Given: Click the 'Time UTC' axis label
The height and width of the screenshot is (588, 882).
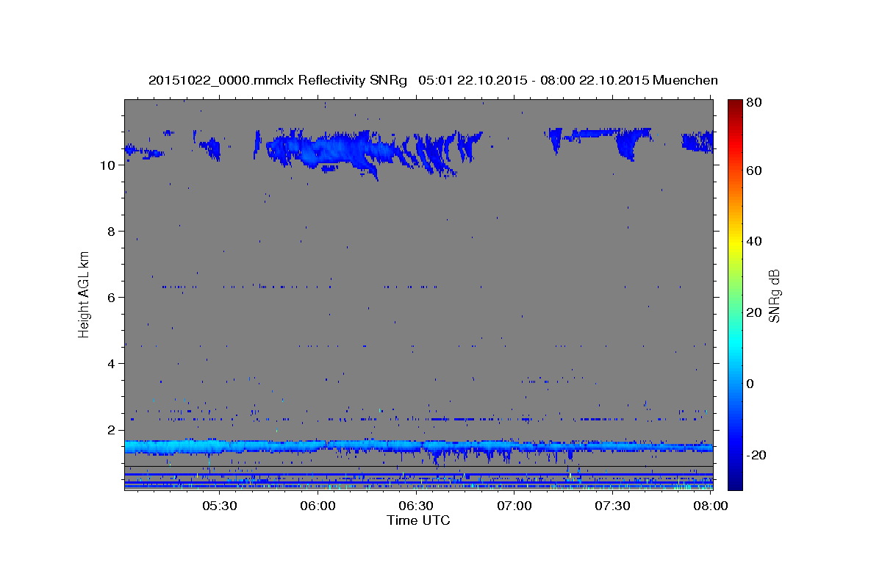Looking at the screenshot, I should point(418,520).
